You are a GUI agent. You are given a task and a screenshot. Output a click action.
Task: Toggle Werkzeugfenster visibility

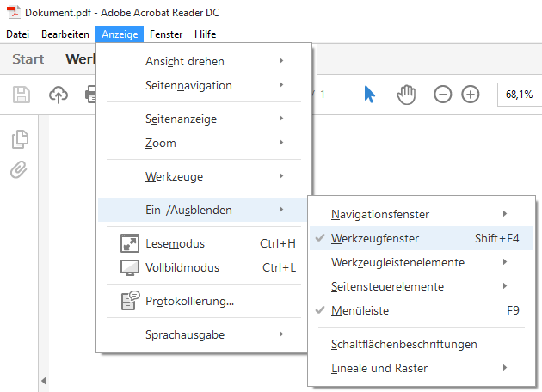point(422,238)
